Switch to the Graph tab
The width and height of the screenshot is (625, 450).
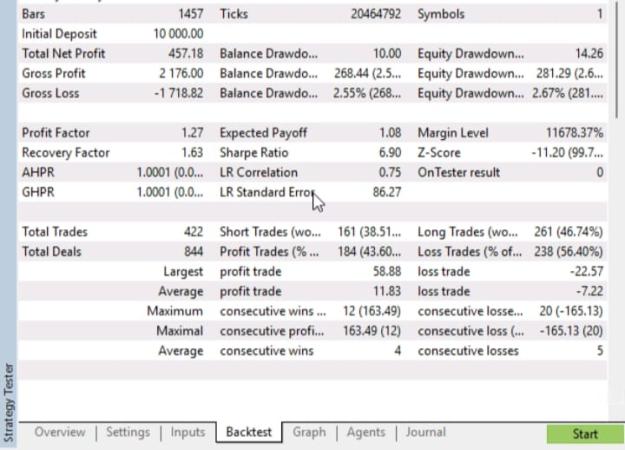point(309,432)
